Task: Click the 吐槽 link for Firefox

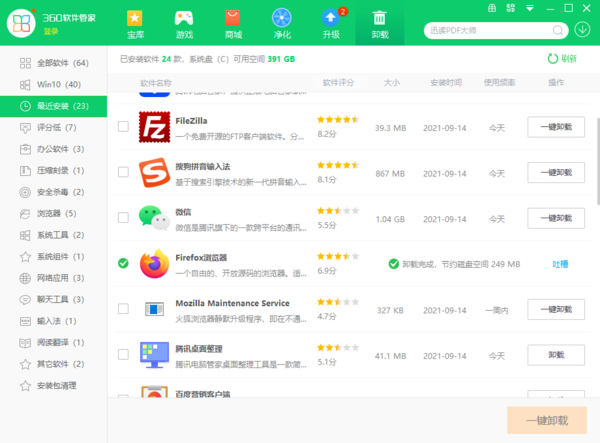Action: click(x=560, y=264)
